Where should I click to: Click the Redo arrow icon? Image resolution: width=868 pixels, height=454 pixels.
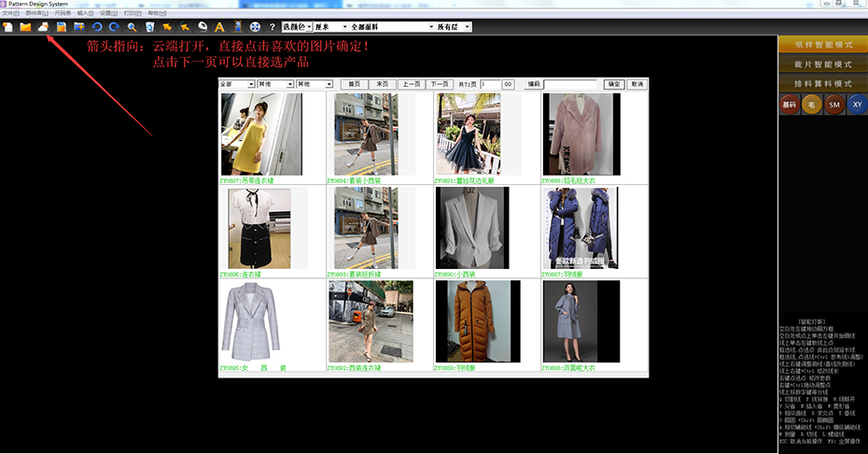pyautogui.click(x=113, y=27)
